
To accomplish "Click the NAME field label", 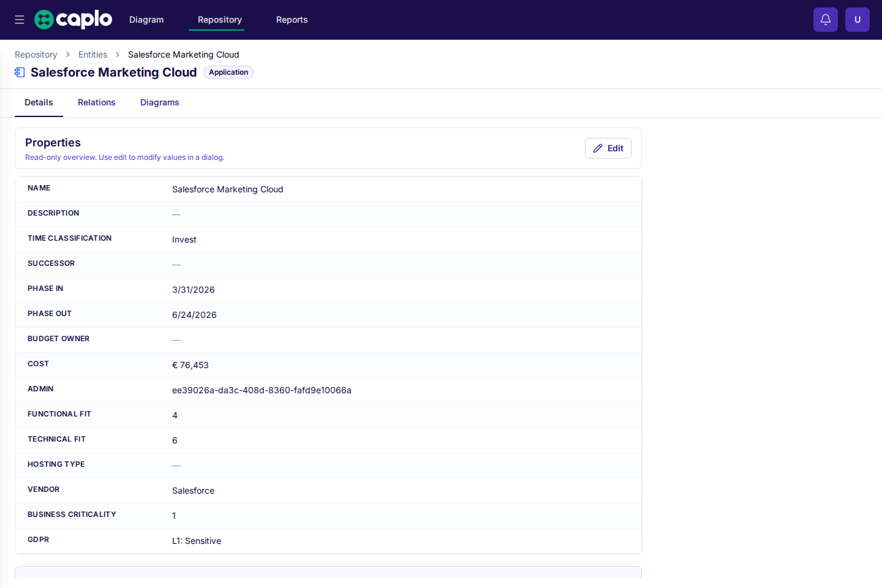I will pos(39,188).
